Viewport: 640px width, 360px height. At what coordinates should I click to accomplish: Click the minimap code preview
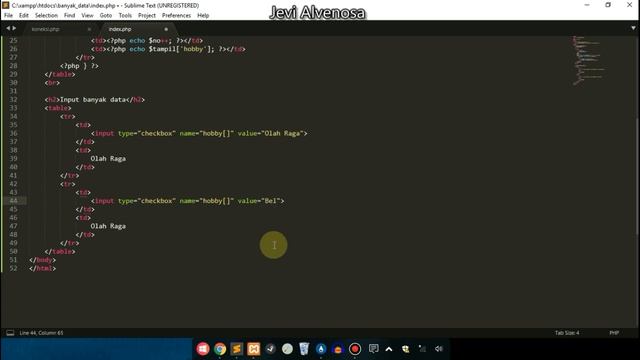pos(588,60)
